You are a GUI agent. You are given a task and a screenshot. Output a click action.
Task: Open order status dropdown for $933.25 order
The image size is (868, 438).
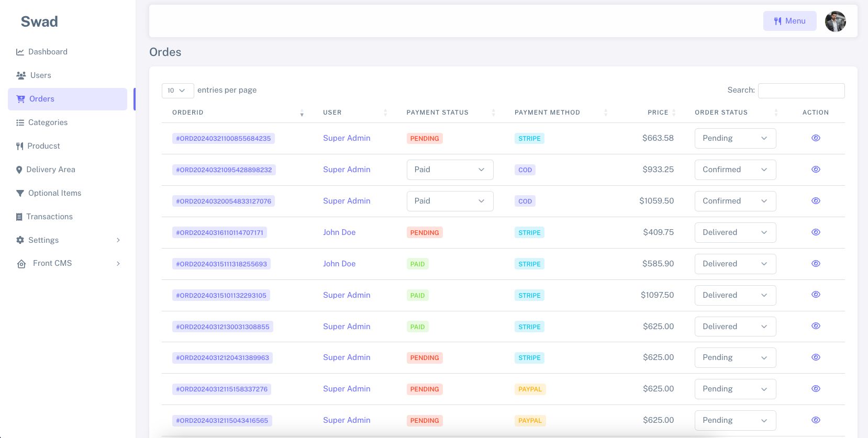pos(735,170)
